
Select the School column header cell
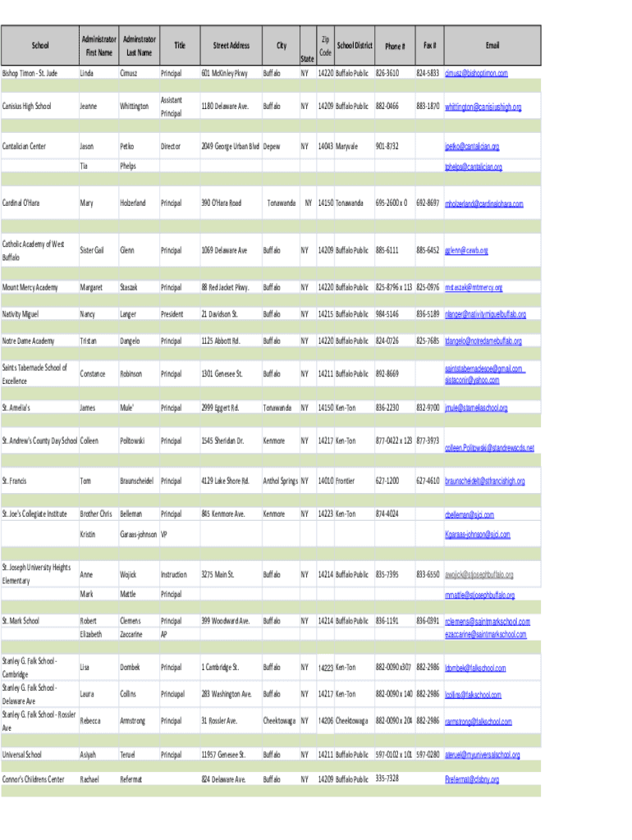click(x=39, y=46)
